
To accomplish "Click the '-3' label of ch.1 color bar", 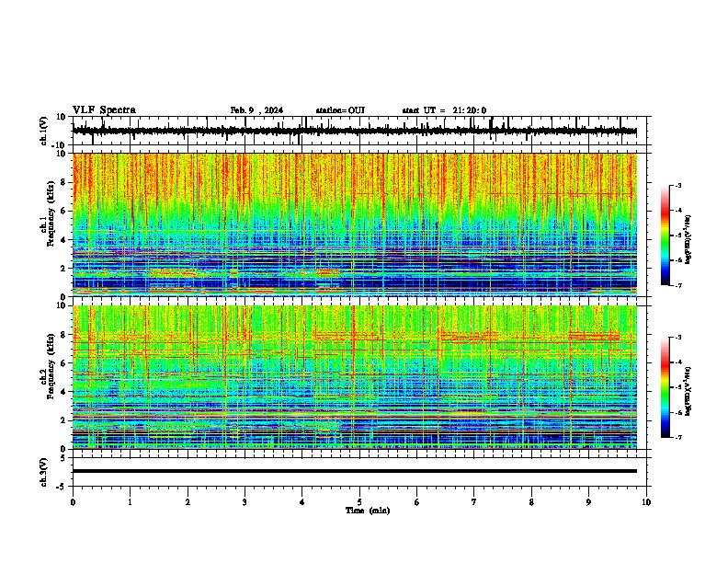I will (x=677, y=185).
